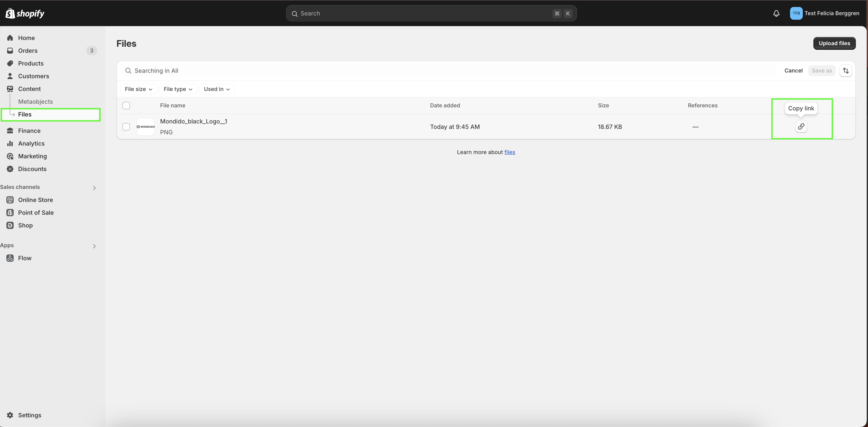Click the Flow app icon
This screenshot has width=868, height=427.
pos(10,258)
